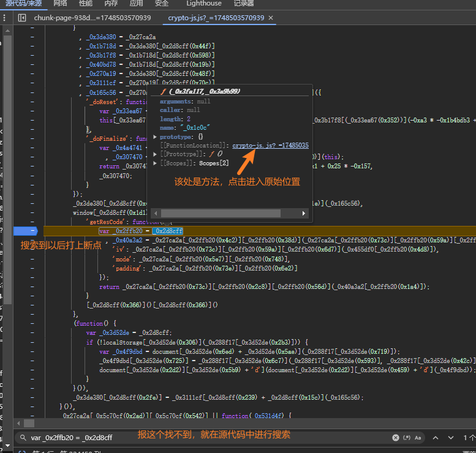This screenshot has height=453, width=476.
Task: Clear the search box text
Action: coord(395,438)
